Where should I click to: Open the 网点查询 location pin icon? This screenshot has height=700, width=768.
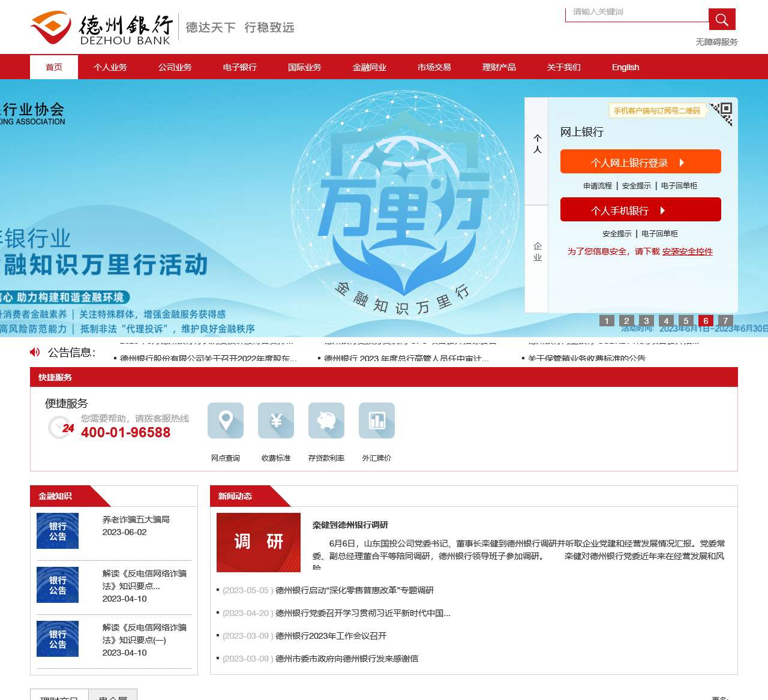pos(226,420)
